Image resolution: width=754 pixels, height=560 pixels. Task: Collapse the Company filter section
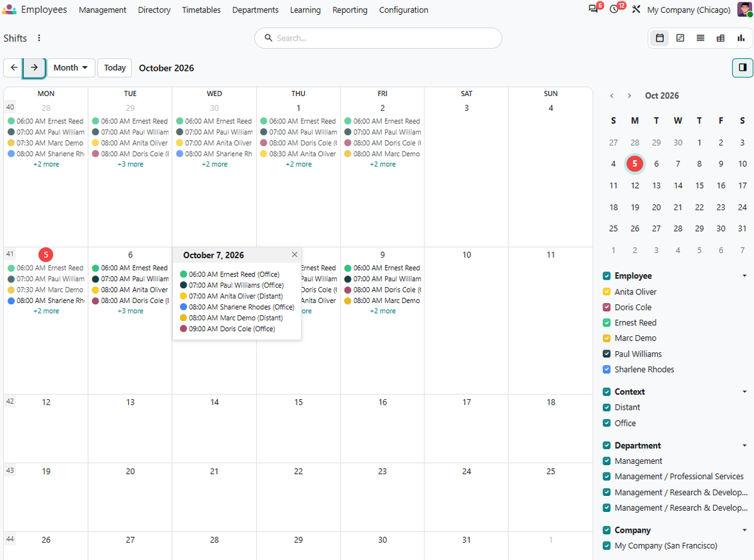[745, 530]
